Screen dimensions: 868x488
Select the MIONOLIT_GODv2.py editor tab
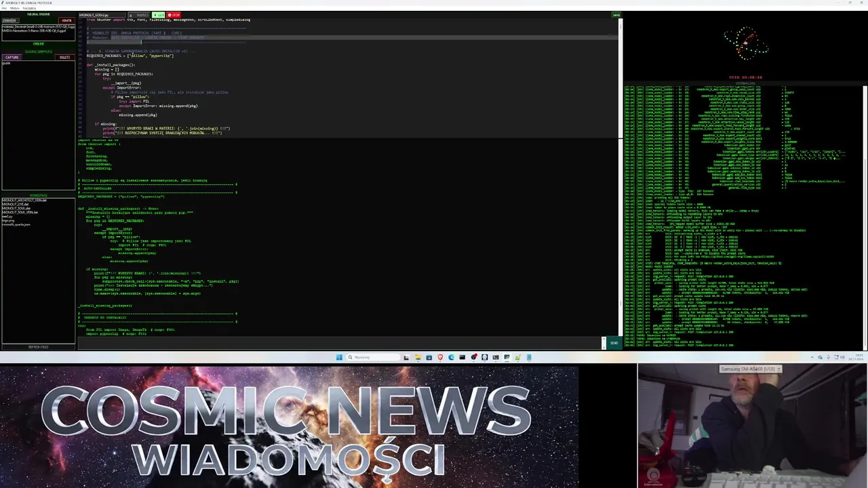tap(102, 15)
